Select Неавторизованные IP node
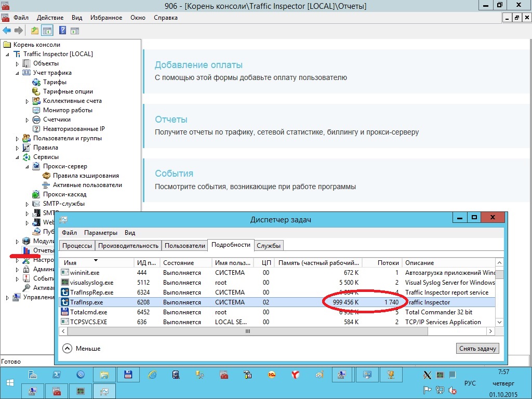This screenshot has width=532, height=399. (x=74, y=129)
